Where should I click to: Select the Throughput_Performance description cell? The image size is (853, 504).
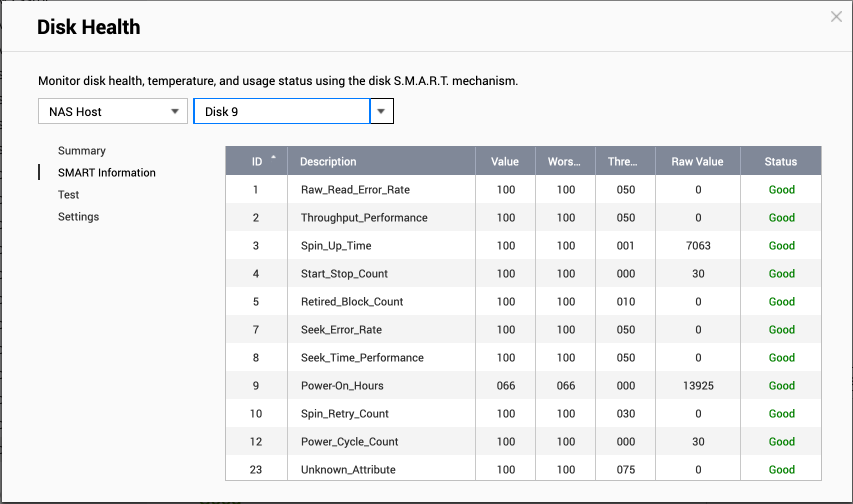364,217
